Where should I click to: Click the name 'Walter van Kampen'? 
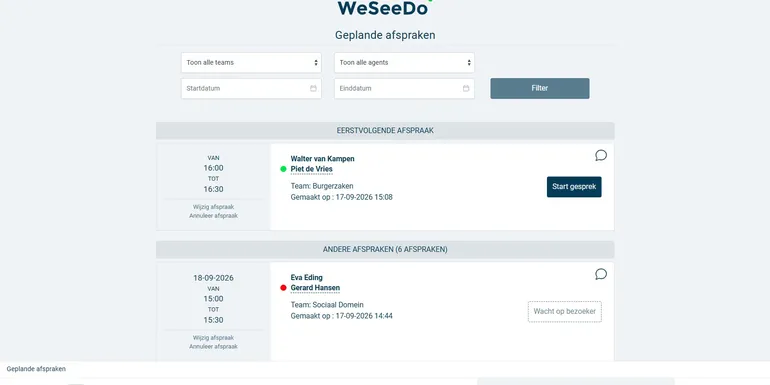click(323, 159)
